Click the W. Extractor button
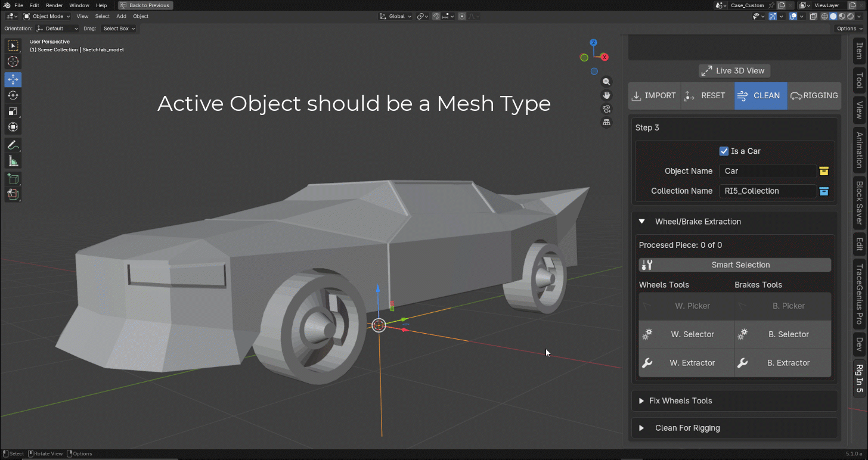 coord(686,363)
